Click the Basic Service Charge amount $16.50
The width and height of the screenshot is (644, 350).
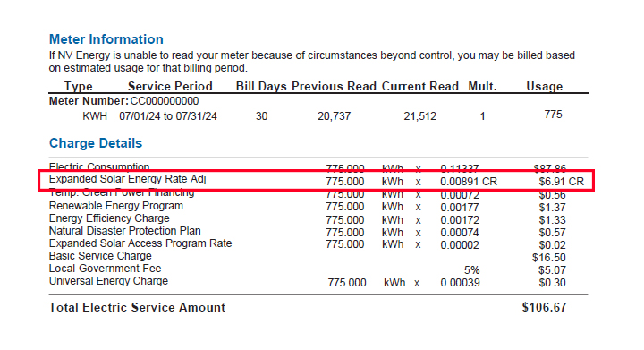[x=548, y=258]
